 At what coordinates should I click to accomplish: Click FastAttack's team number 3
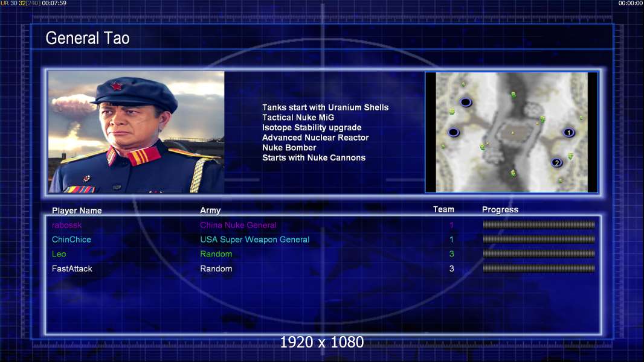pos(451,268)
